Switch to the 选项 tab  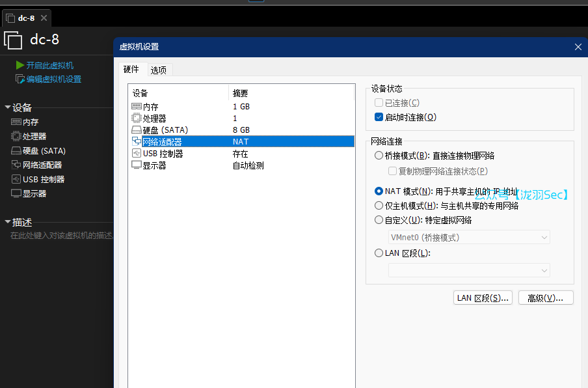pyautogui.click(x=159, y=70)
